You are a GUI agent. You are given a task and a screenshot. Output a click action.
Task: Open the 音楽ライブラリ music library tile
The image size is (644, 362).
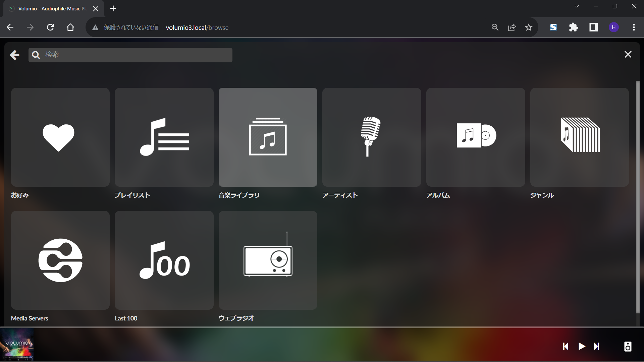[268, 137]
